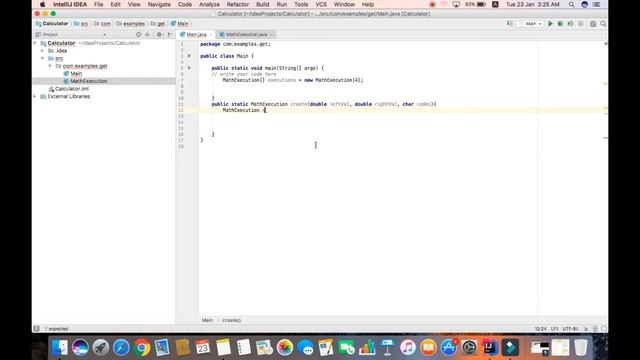This screenshot has width=640, height=360.
Task: Open the Edit menu
Action: click(x=116, y=4)
